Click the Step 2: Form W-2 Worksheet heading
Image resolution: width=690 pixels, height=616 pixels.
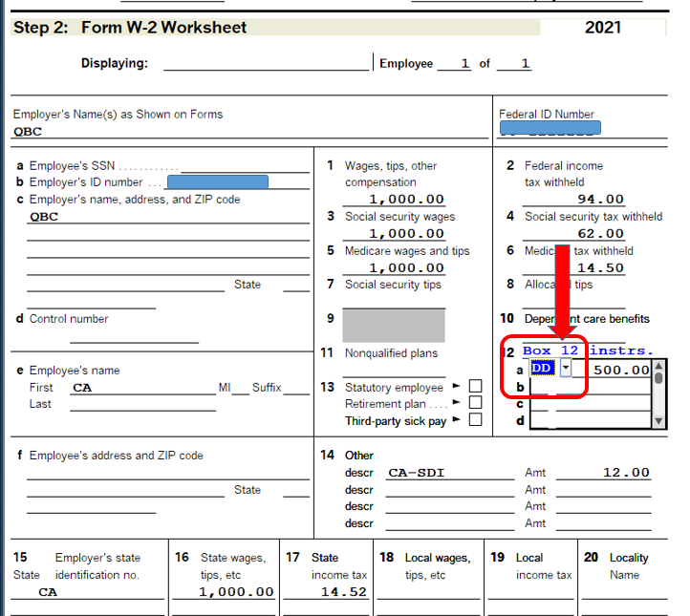130,28
